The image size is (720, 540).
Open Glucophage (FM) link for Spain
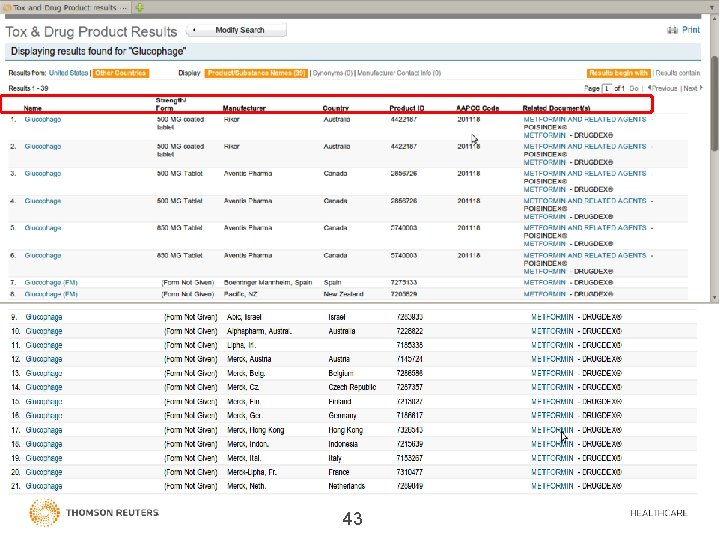(51, 283)
